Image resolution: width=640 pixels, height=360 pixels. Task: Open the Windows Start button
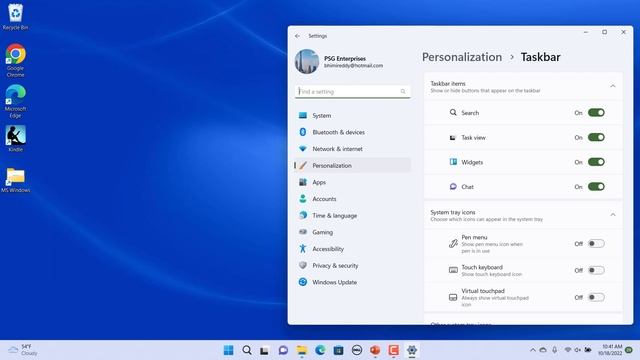point(229,350)
